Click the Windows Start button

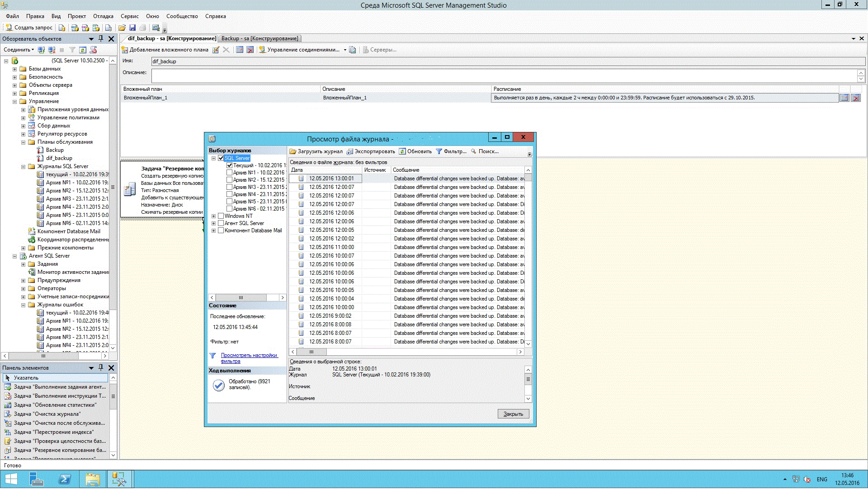pos(11,479)
